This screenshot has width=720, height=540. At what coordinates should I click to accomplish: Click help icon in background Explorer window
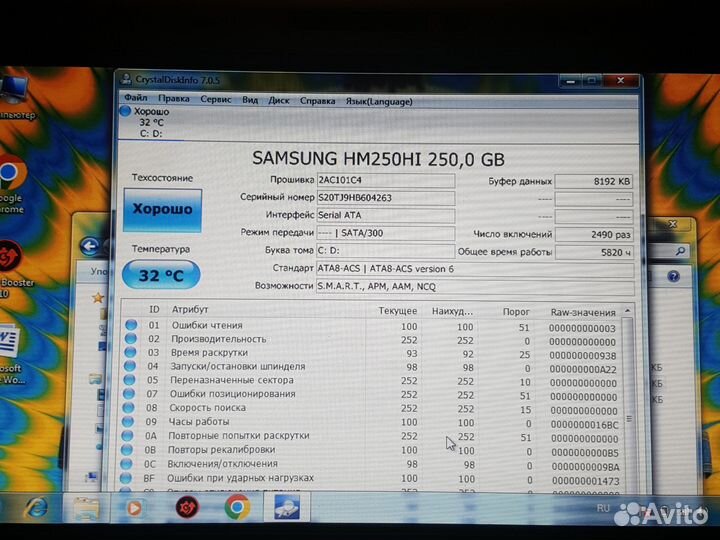click(673, 276)
